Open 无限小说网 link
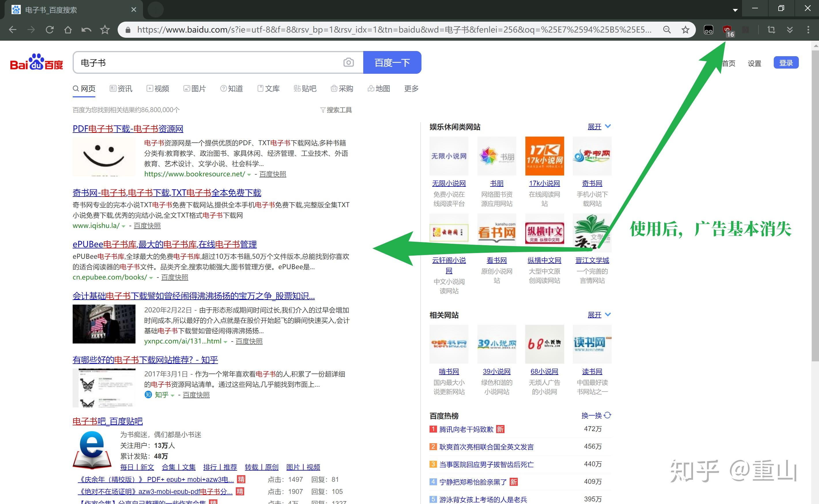819x504 pixels. click(449, 183)
